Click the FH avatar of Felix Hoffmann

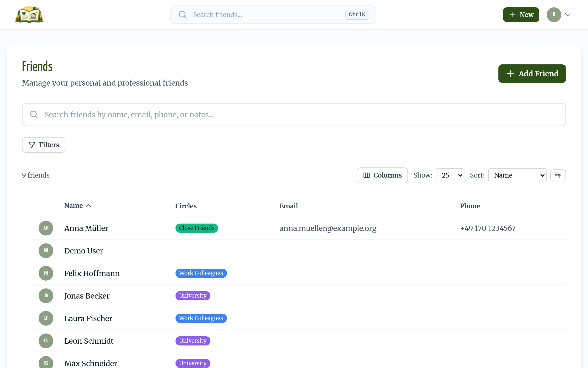coord(46,273)
